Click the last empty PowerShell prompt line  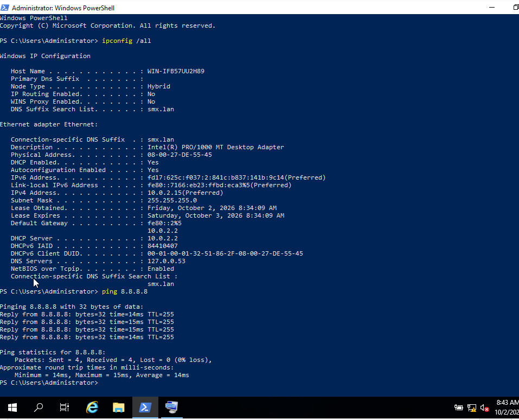[49, 383]
